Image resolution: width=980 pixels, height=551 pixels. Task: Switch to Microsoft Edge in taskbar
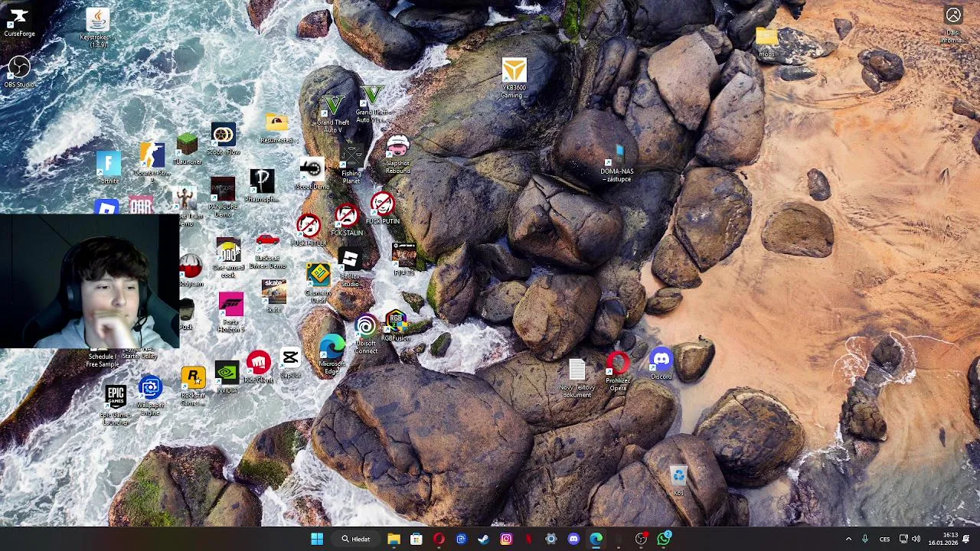pyautogui.click(x=596, y=539)
